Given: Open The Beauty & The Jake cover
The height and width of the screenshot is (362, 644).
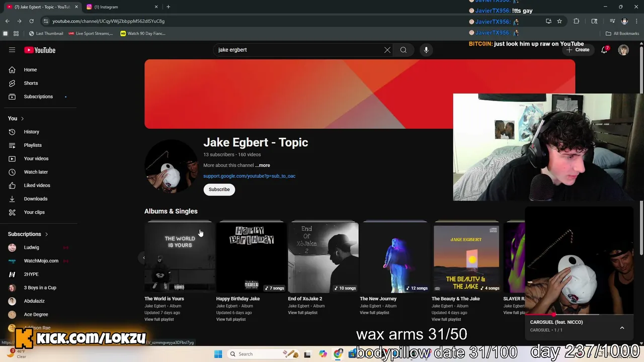Looking at the screenshot, I should [x=467, y=257].
